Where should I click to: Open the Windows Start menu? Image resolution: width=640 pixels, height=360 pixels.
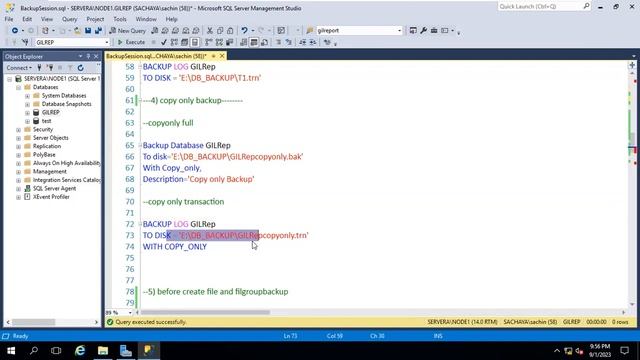click(11, 351)
